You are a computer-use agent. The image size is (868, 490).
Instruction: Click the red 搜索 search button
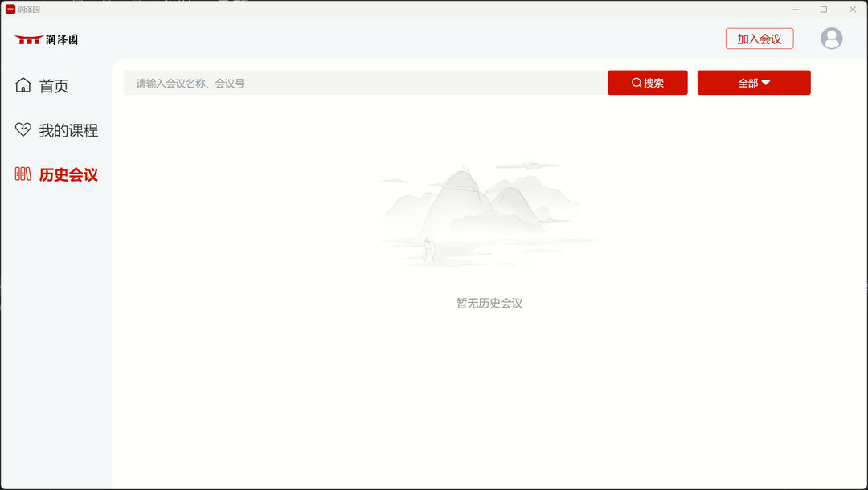pyautogui.click(x=648, y=82)
